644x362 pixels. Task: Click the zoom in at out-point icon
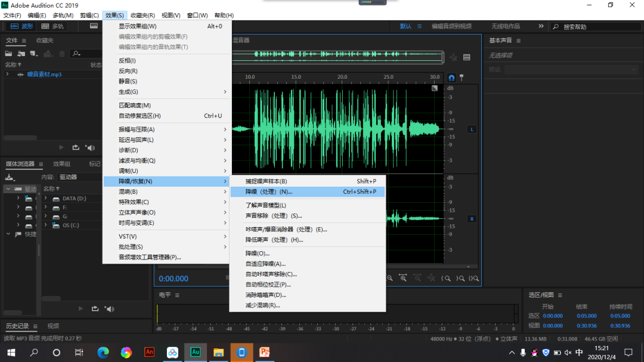(460, 278)
